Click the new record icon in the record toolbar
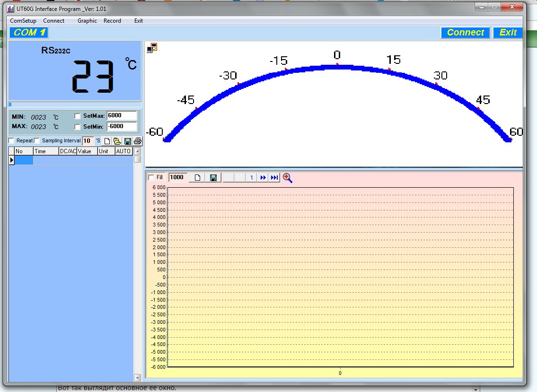Image resolution: width=537 pixels, height=392 pixels. click(107, 141)
